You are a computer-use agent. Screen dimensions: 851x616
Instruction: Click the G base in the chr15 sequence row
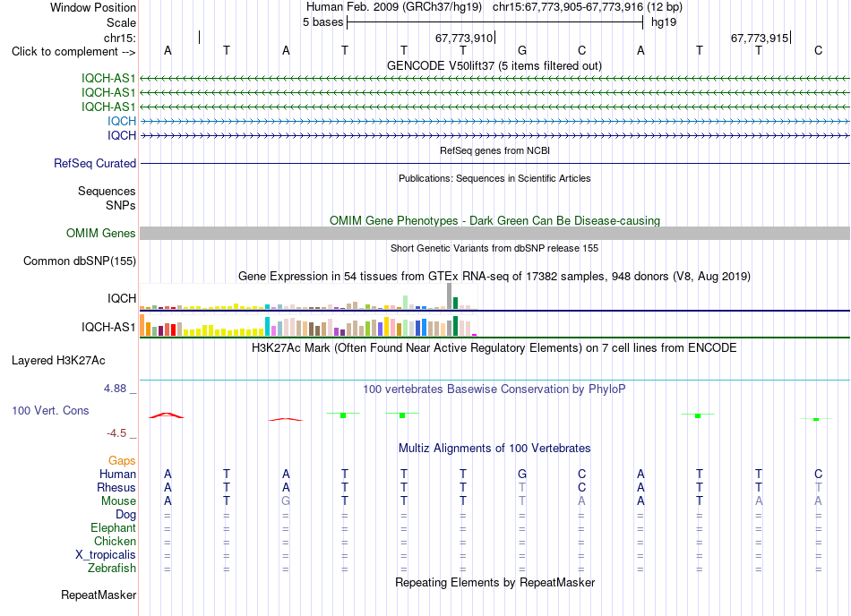[522, 50]
